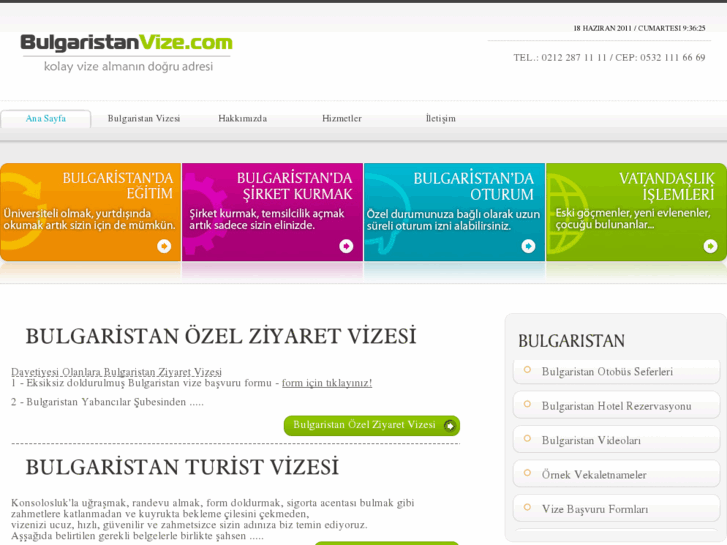The image size is (727, 545).
Task: Click the 'Bulgaristan Özel Ziyaret Vizesi' heading
Action: [221, 336]
